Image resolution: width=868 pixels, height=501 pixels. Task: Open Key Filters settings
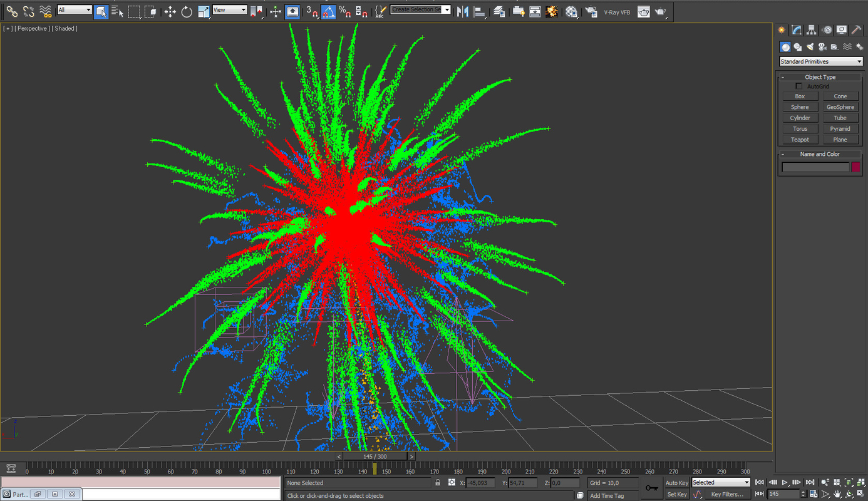pyautogui.click(x=726, y=494)
